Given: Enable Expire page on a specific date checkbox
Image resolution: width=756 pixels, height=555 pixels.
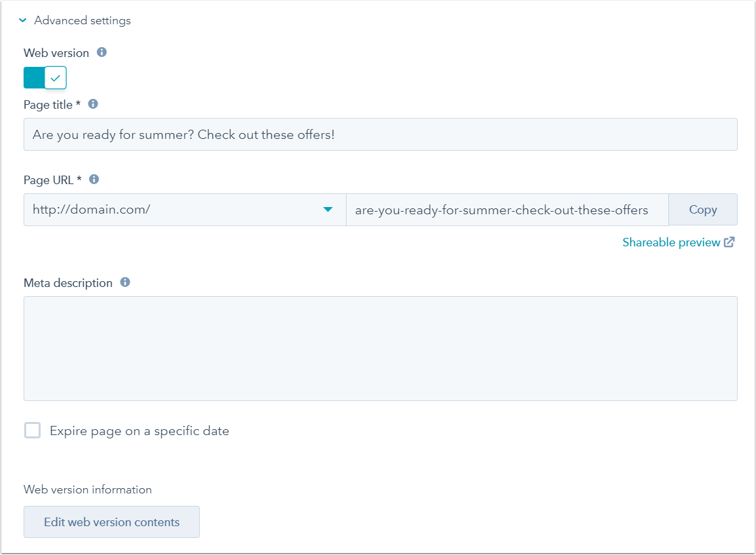Looking at the screenshot, I should 32,431.
